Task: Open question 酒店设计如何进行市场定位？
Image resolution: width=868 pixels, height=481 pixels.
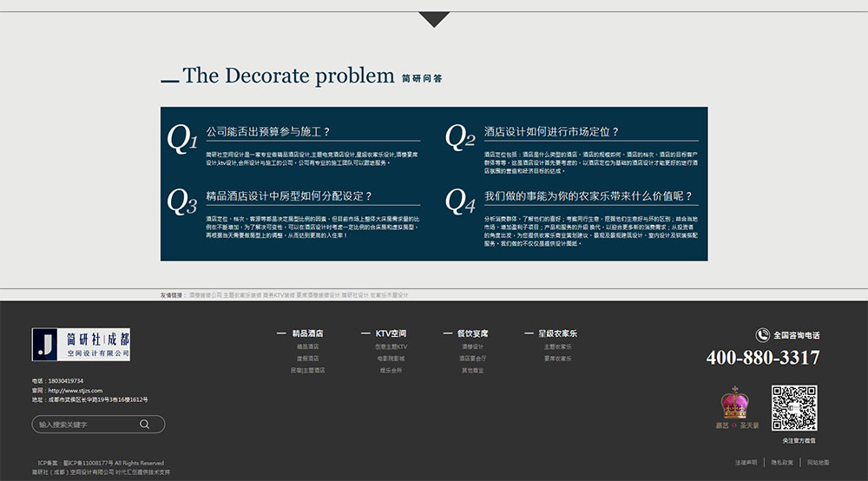Action: (x=551, y=132)
